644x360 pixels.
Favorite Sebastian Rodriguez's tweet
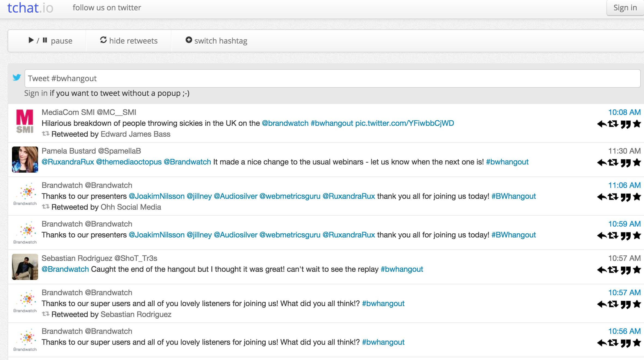pyautogui.click(x=637, y=270)
